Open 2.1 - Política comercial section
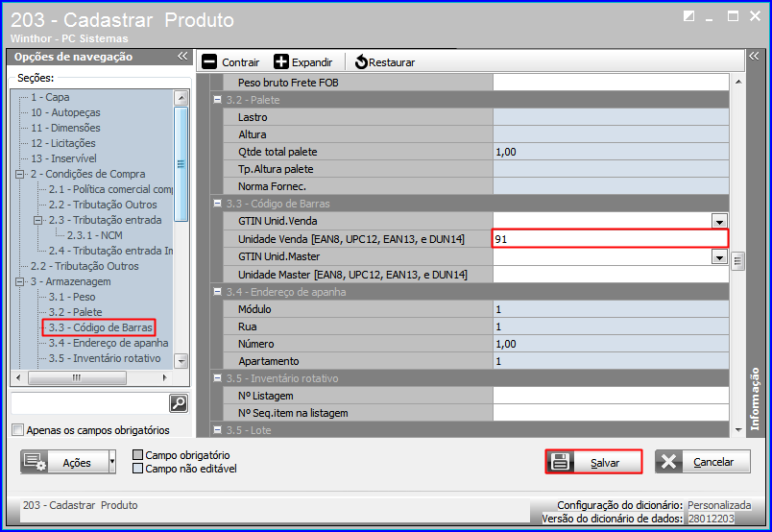The height and width of the screenshot is (532, 772). (110, 189)
